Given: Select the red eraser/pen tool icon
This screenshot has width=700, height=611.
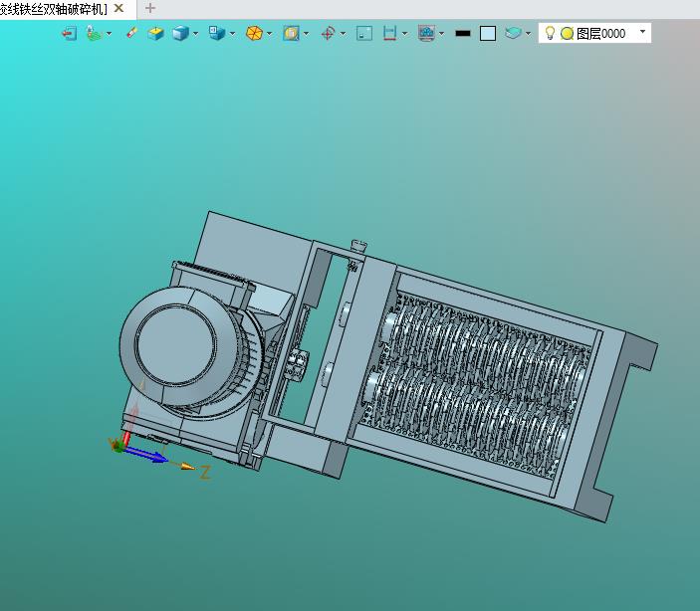Looking at the screenshot, I should coord(131,33).
